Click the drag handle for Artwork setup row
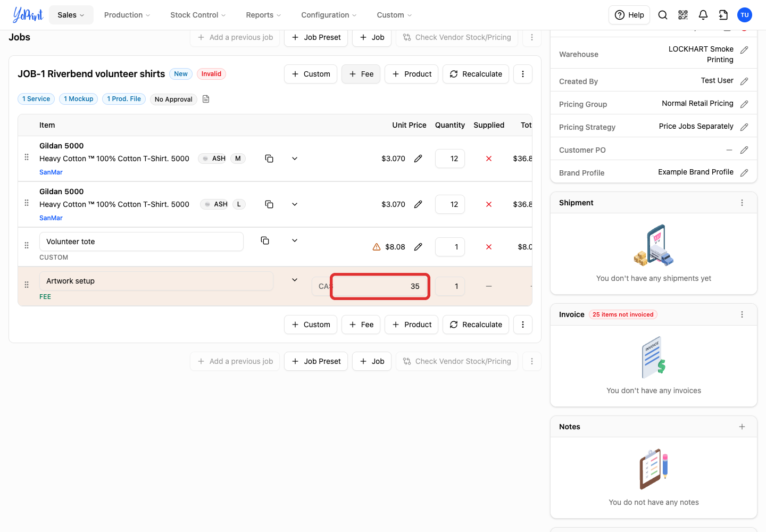Viewport: 766px width, 532px height. (27, 285)
